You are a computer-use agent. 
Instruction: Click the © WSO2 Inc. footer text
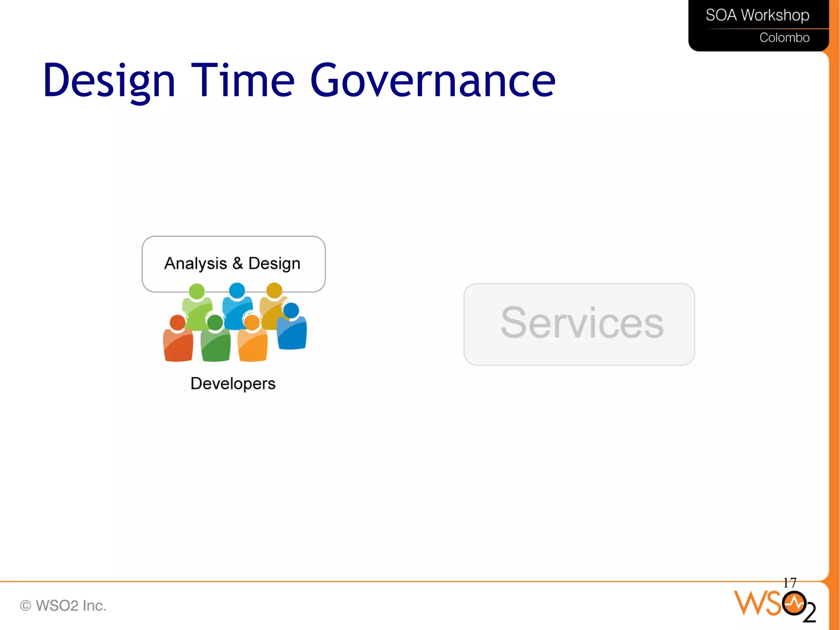63,605
